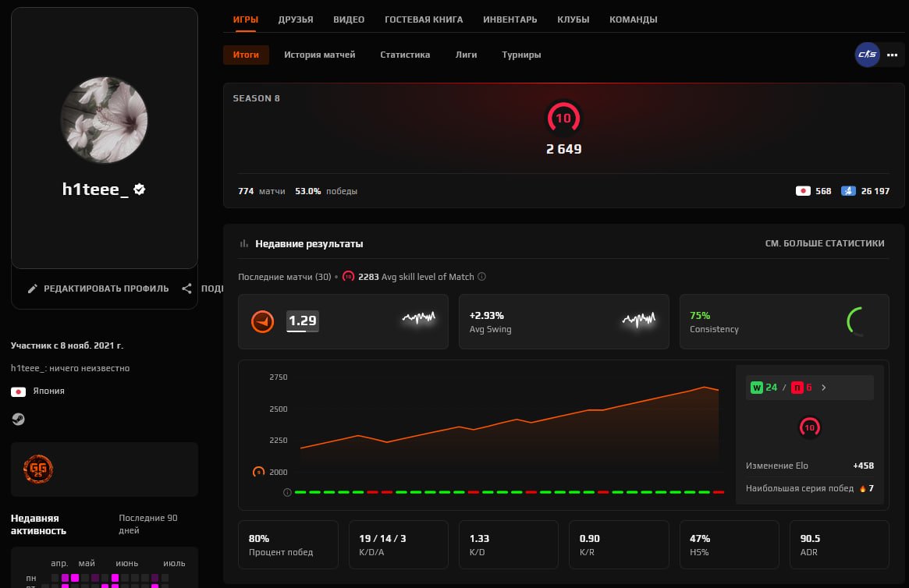Click the +2.93% Avg Swing card
909x588 pixels.
coord(563,321)
